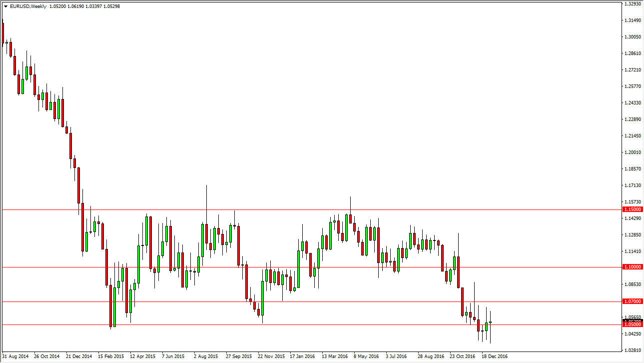Click the 1.21450 price axis label
Image resolution: width=644 pixels, height=363 pixels.
tap(633, 136)
